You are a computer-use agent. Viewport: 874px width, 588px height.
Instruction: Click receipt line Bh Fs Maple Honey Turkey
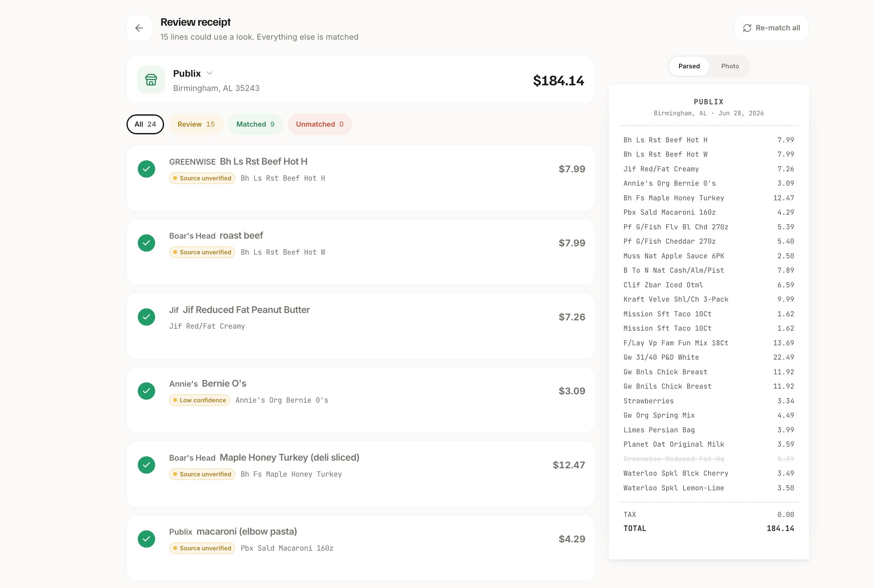(x=708, y=198)
